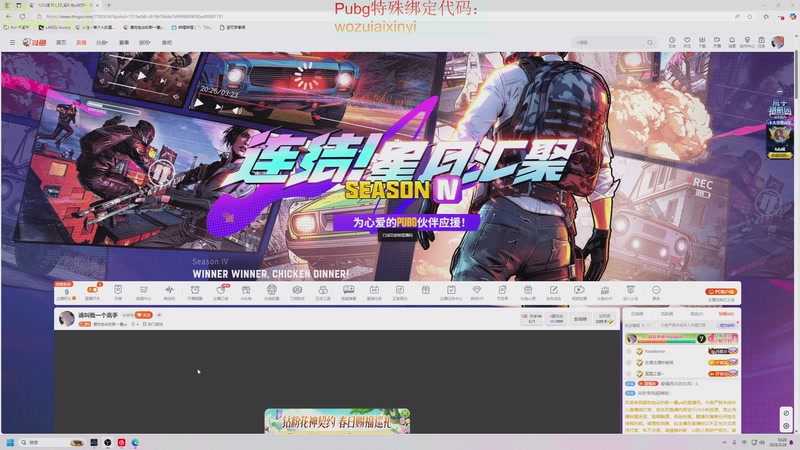Click the 成为钻粉 button
This screenshot has height=450, width=800.
[727, 325]
